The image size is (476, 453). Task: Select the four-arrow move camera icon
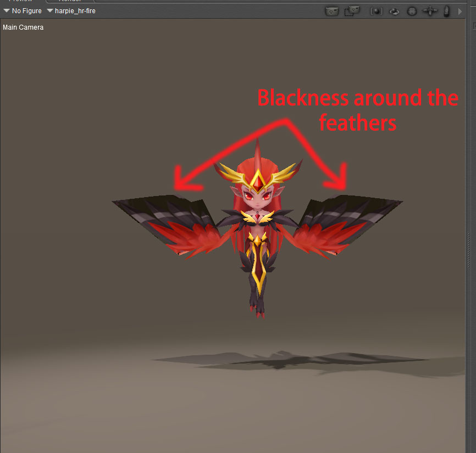430,11
